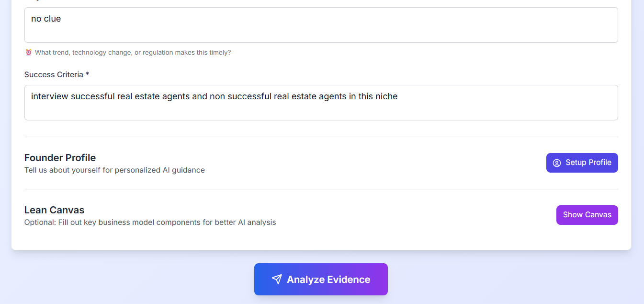Show the Lean Canvas section
This screenshot has height=304, width=644.
(x=587, y=215)
